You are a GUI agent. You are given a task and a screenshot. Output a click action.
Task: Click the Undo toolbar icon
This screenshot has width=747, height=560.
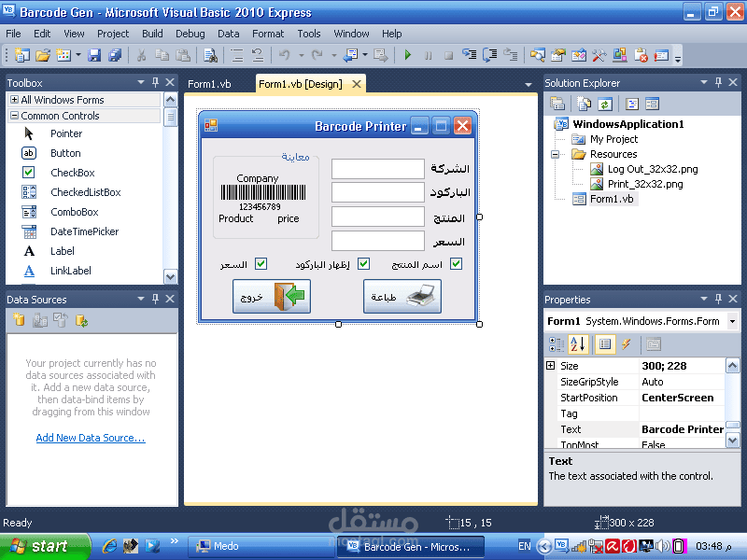point(285,55)
